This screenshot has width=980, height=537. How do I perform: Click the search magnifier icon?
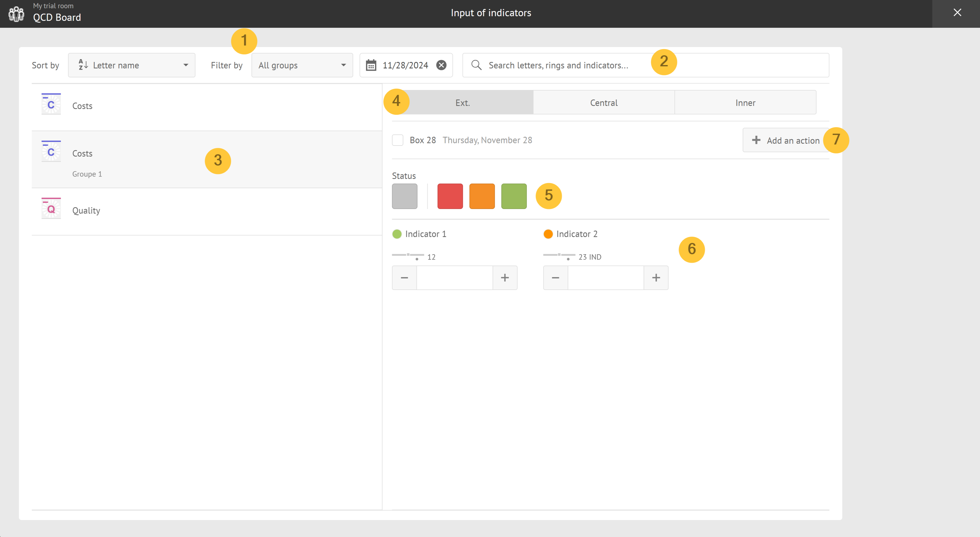click(x=476, y=65)
